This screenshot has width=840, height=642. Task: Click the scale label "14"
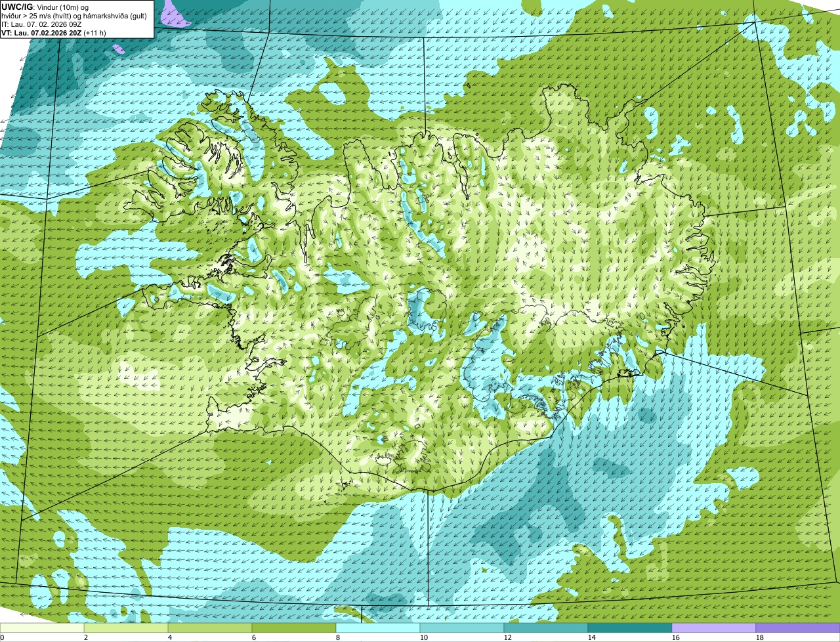click(x=592, y=637)
